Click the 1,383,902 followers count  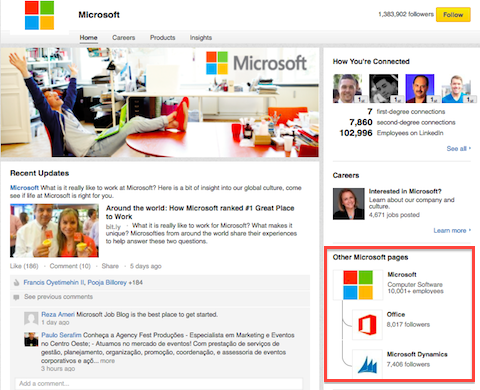406,14
